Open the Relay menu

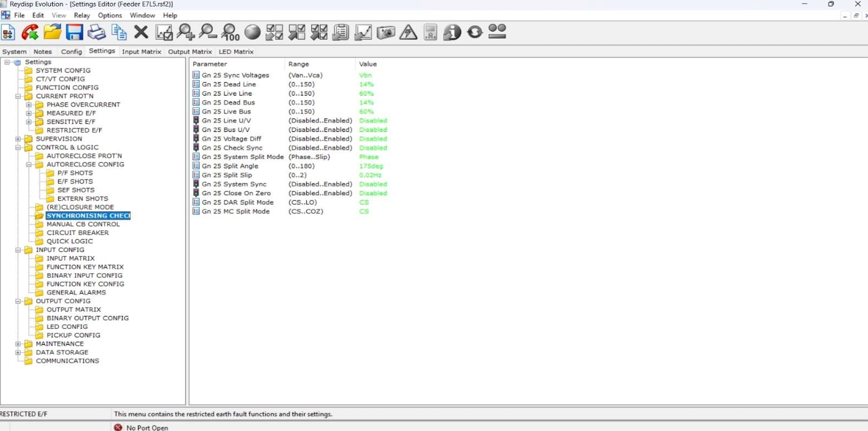click(x=82, y=15)
